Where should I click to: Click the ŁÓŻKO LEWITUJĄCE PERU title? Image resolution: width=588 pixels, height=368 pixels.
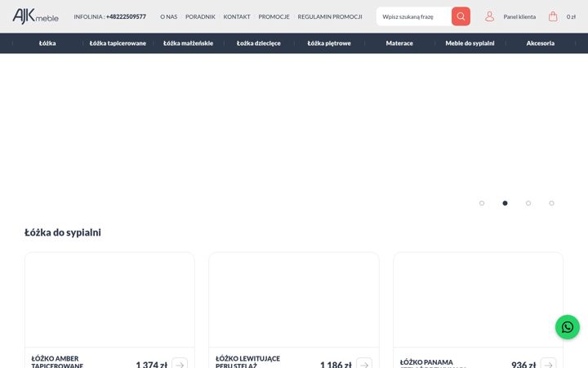point(248,362)
